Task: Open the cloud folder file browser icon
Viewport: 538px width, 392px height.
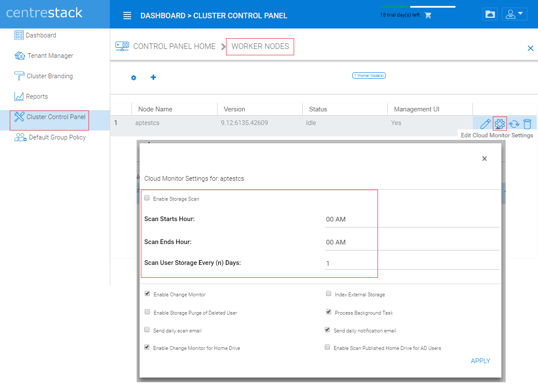Action: coord(490,14)
